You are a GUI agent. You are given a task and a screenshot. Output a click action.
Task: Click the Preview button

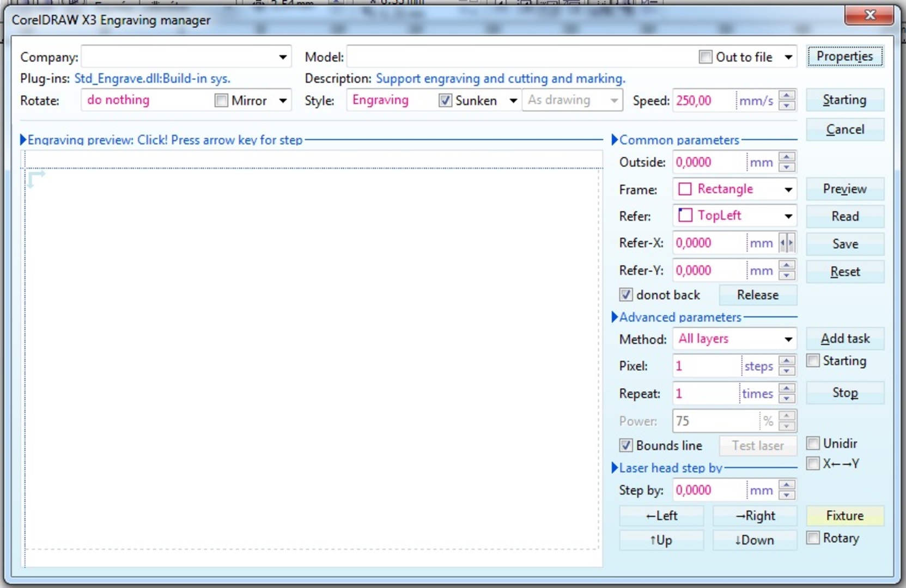coord(845,189)
